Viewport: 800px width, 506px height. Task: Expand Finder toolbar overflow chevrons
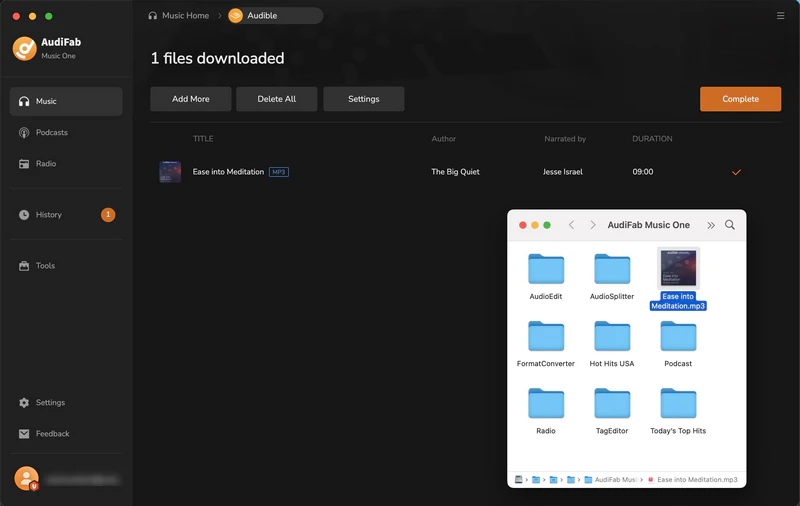(x=711, y=225)
